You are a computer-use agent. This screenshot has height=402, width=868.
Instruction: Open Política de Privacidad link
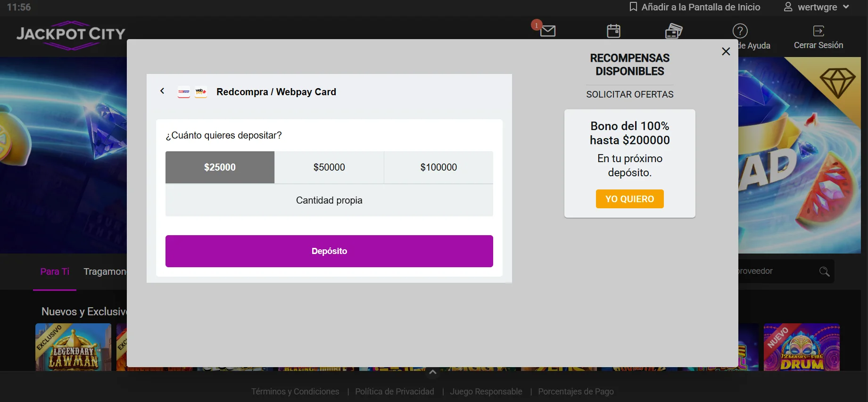pos(395,392)
